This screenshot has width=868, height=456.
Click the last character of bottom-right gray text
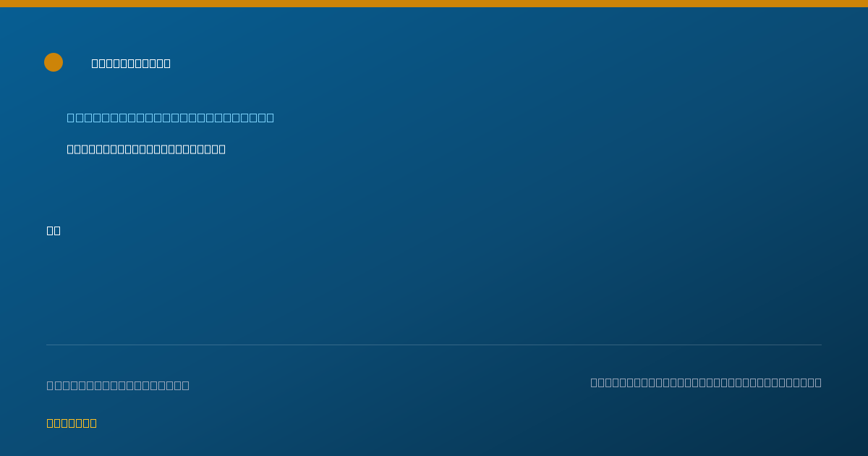coord(817,382)
